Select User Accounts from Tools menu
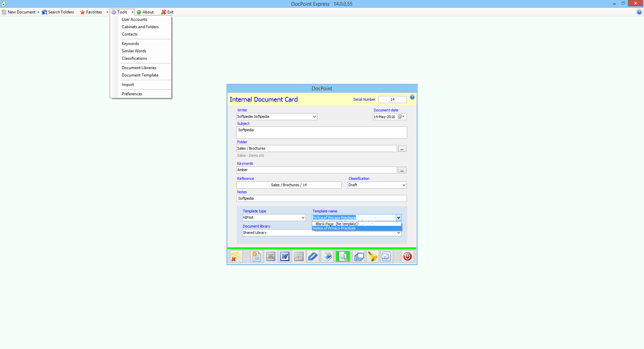 tap(135, 19)
